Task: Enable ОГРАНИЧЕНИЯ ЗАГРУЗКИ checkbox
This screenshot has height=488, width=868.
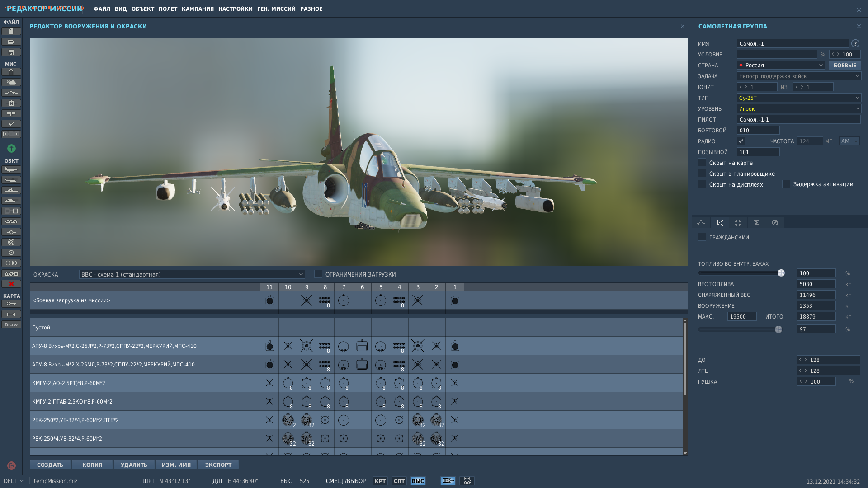Action: [x=318, y=274]
